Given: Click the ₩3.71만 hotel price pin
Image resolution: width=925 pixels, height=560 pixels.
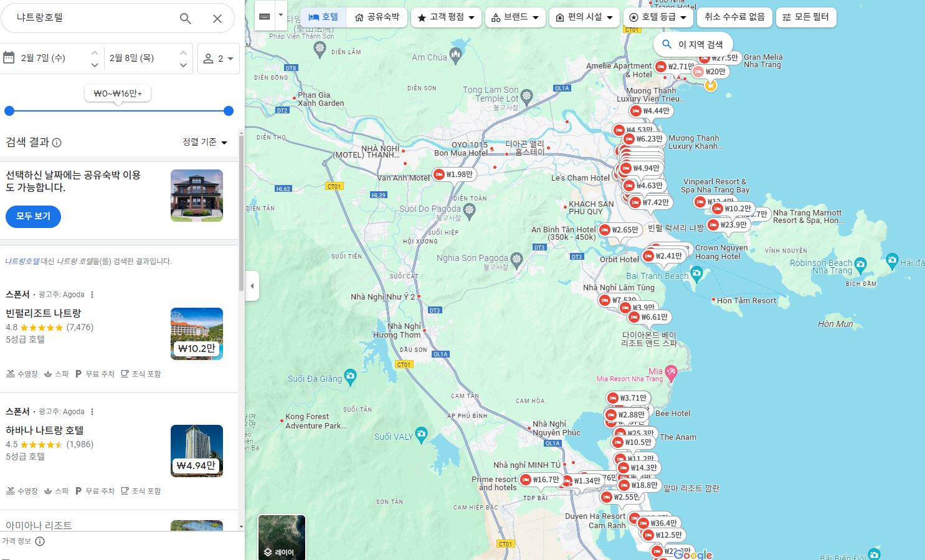Looking at the screenshot, I should click(628, 398).
